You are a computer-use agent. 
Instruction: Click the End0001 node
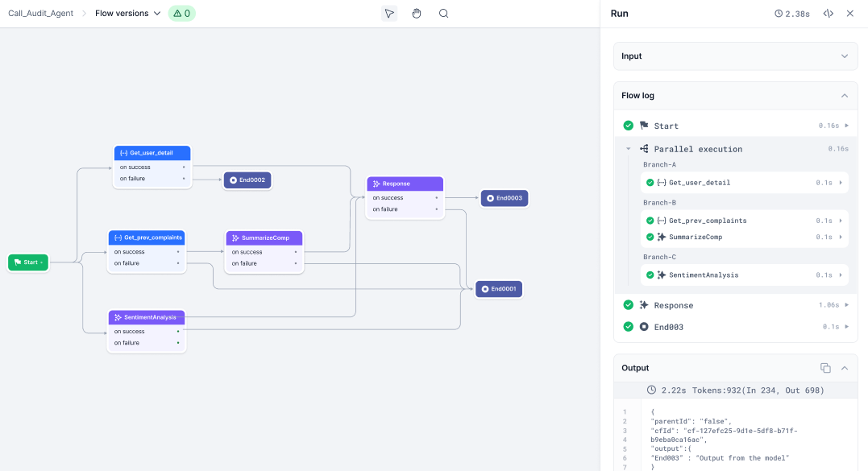coord(499,289)
